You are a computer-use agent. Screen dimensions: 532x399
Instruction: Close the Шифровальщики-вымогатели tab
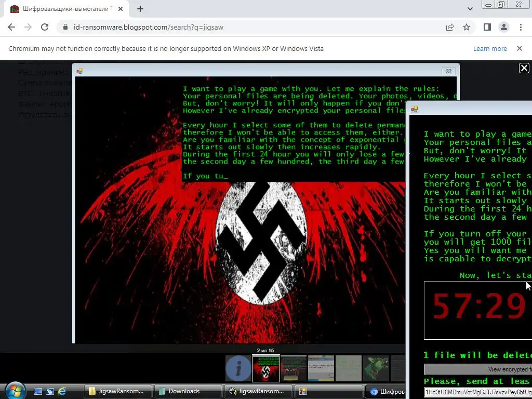(121, 9)
